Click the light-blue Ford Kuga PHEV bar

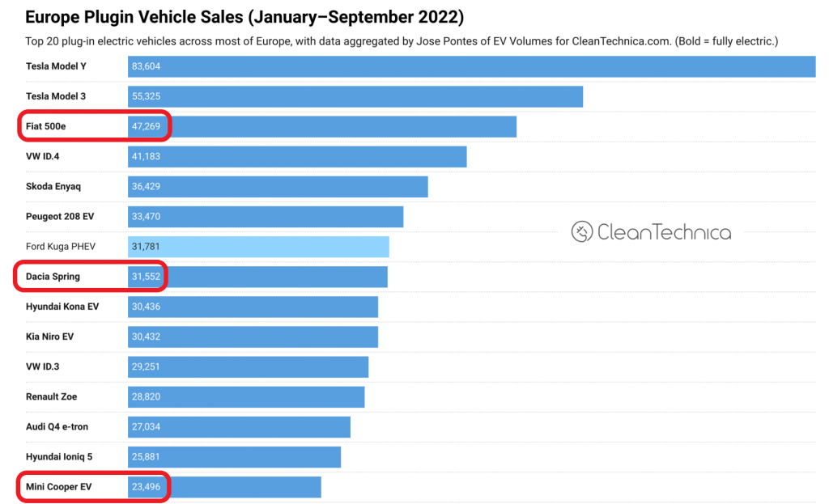click(258, 247)
